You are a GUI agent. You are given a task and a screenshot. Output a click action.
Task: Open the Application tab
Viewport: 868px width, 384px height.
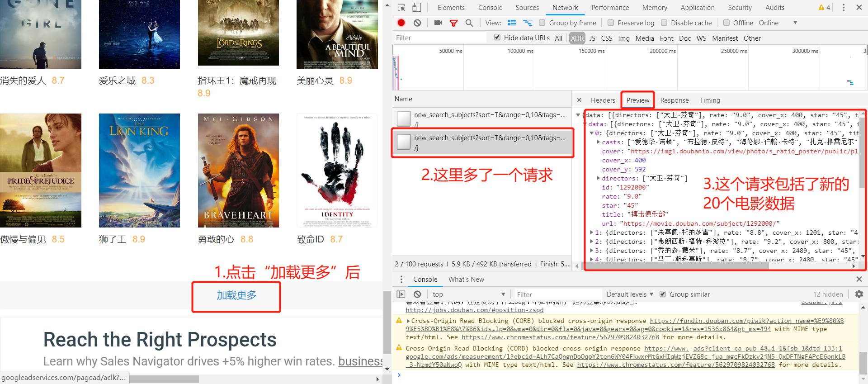point(697,7)
